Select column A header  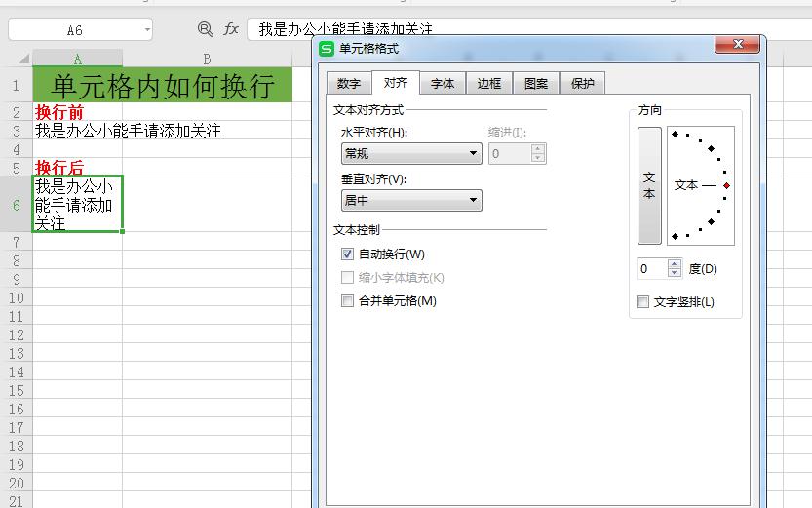click(x=77, y=59)
